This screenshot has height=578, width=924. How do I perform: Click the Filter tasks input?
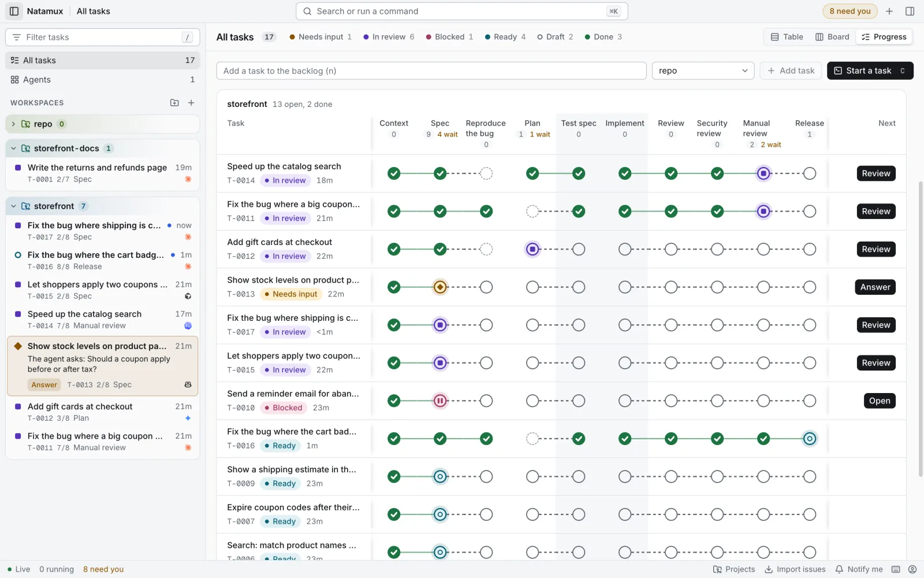point(103,37)
